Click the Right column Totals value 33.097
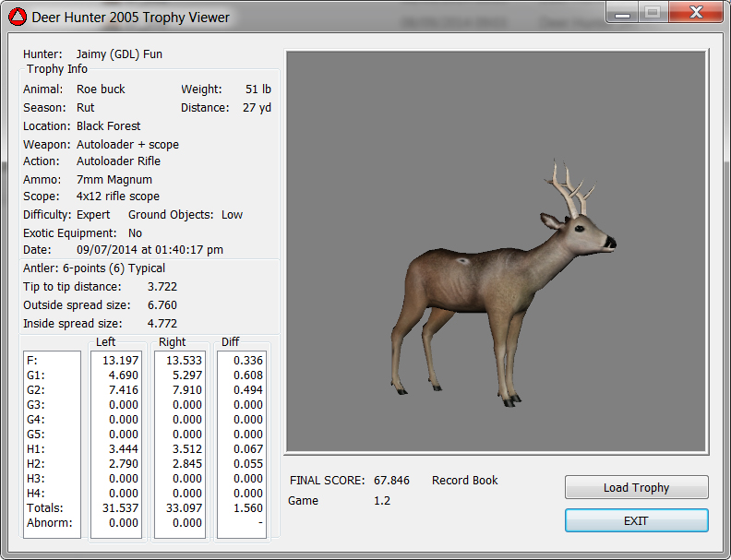 183,507
